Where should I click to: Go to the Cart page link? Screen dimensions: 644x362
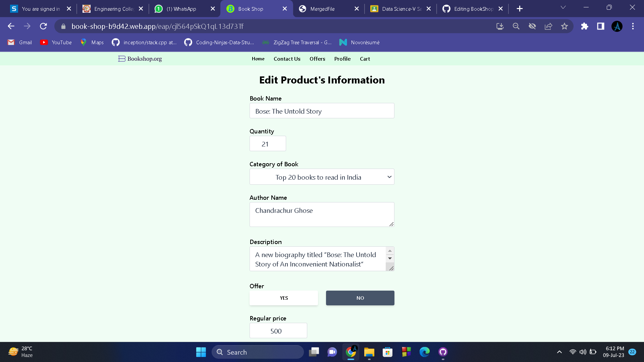[x=365, y=59]
